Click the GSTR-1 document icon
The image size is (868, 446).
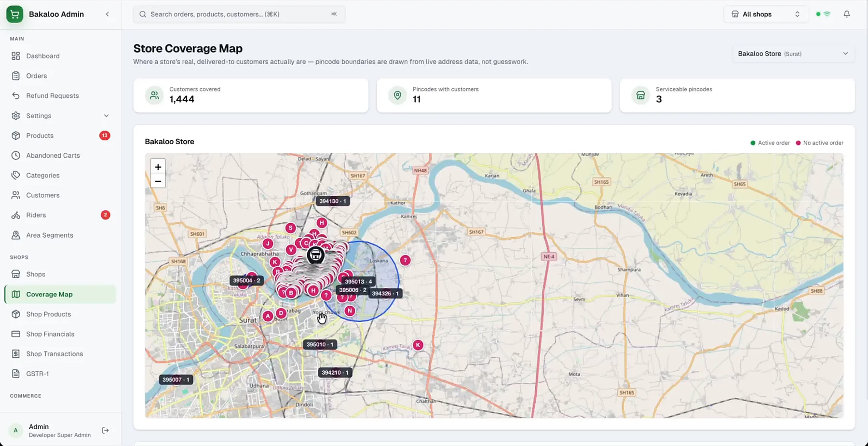[16, 374]
